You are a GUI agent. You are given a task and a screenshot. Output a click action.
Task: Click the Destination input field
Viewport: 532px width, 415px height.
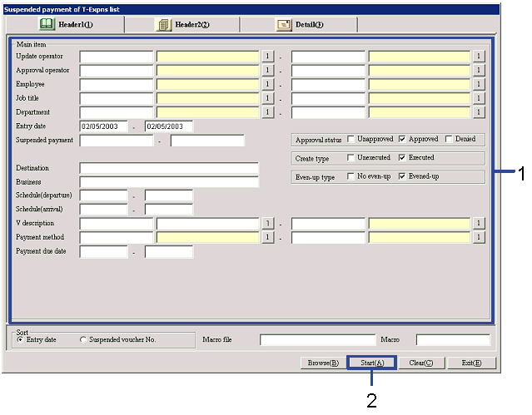click(x=169, y=169)
